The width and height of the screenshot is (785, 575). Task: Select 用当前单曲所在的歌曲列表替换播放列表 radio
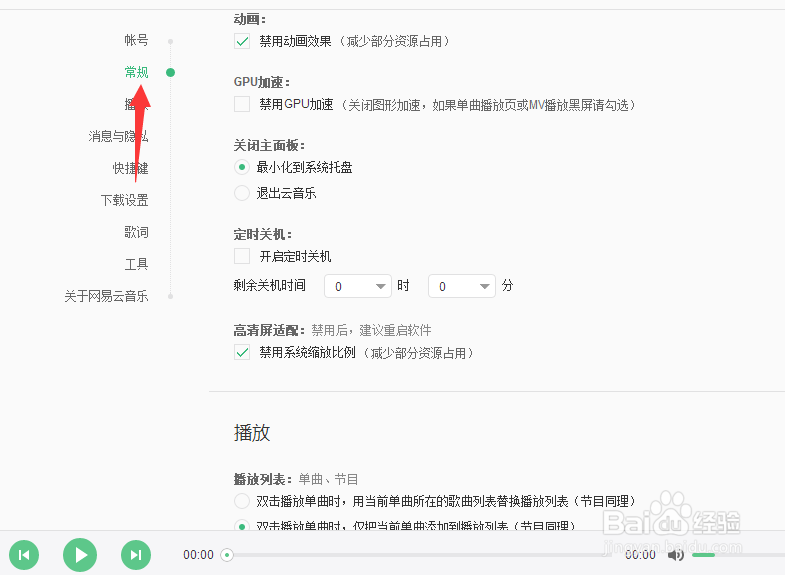pyautogui.click(x=242, y=500)
